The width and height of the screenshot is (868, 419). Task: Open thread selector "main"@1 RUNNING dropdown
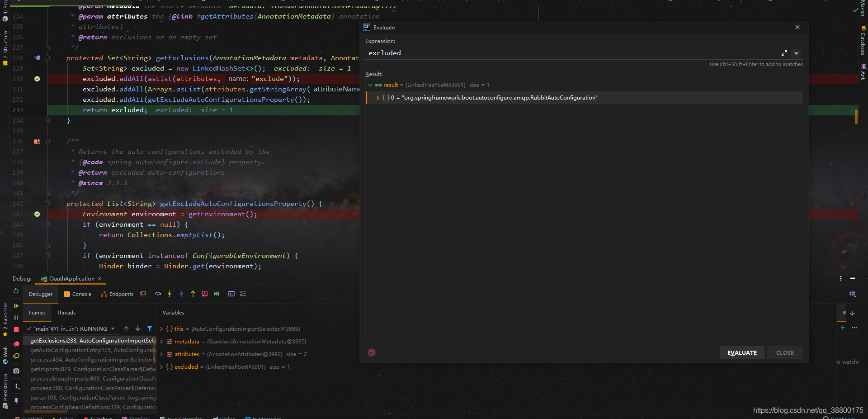coord(71,329)
